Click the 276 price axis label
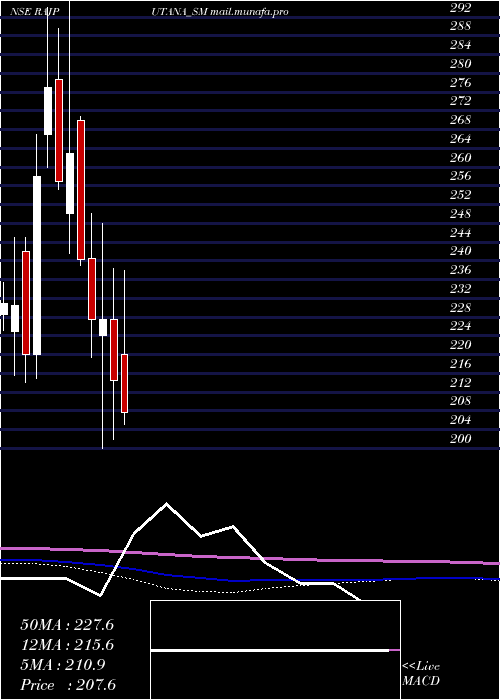Viewport: 500px width, 700px height. click(x=461, y=83)
